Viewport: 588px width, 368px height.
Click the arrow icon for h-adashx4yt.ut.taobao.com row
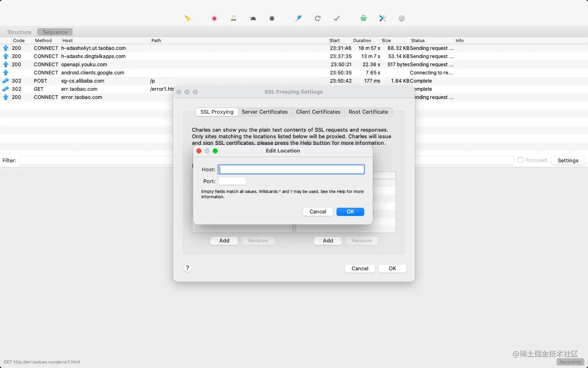[6, 48]
